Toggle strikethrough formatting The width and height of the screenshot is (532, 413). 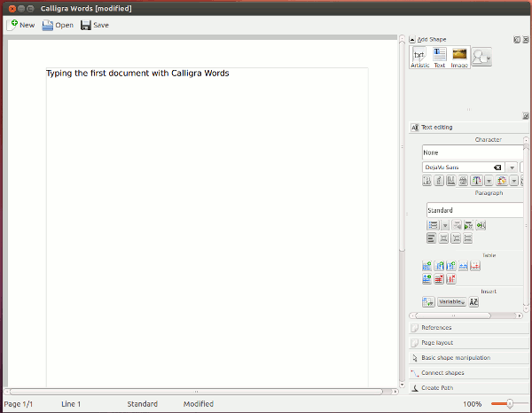pos(463,181)
